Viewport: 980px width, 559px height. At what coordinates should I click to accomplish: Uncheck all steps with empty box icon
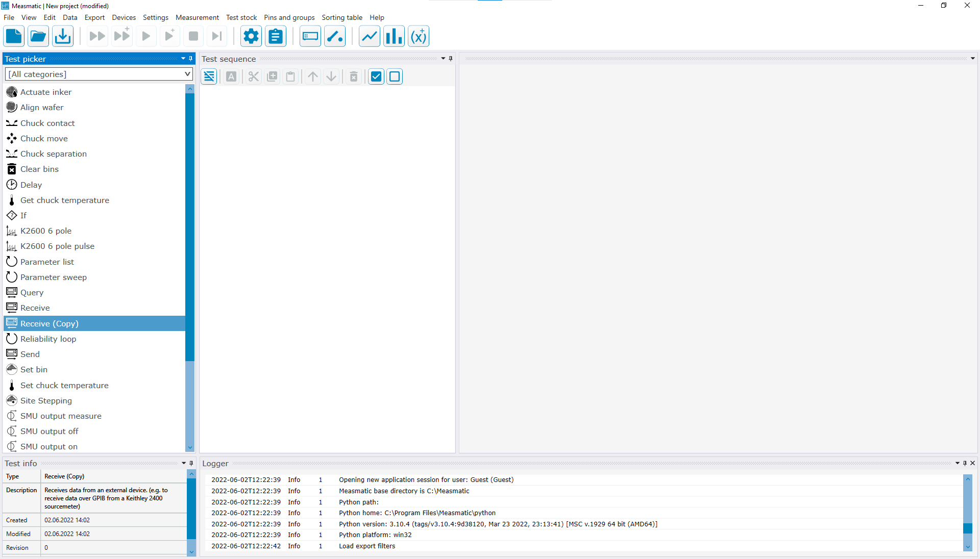click(x=395, y=77)
